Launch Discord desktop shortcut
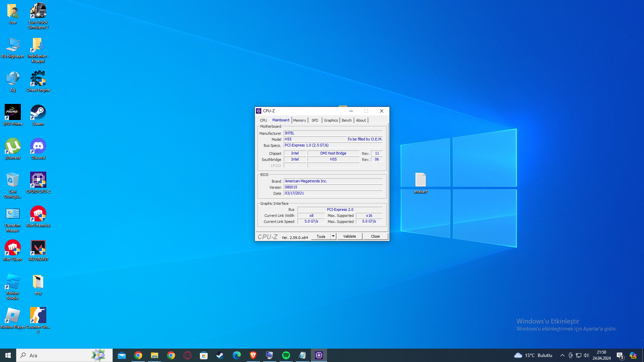Image resolution: width=644 pixels, height=362 pixels. point(38,149)
